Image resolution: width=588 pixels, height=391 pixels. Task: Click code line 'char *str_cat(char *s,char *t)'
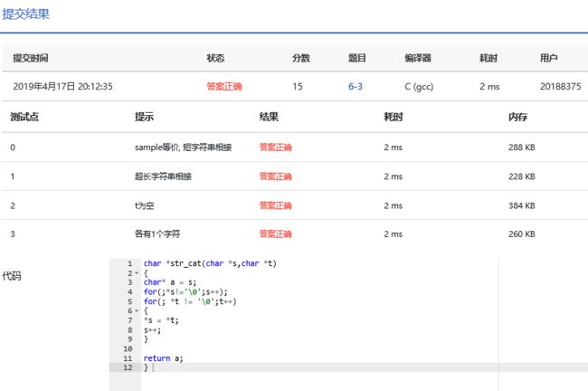(210, 263)
